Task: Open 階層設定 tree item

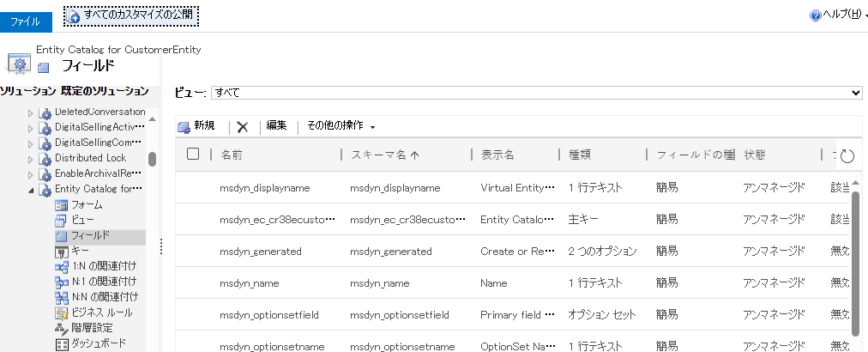Action: [92, 328]
